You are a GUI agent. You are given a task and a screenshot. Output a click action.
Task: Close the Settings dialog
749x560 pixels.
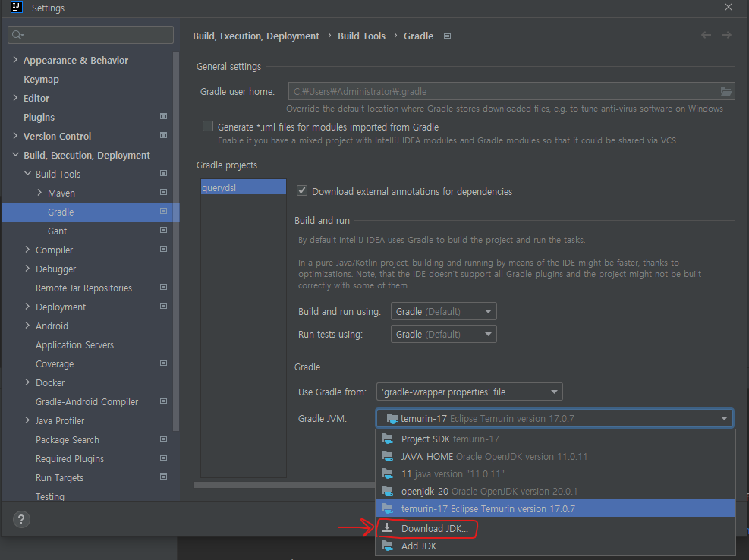(728, 7)
